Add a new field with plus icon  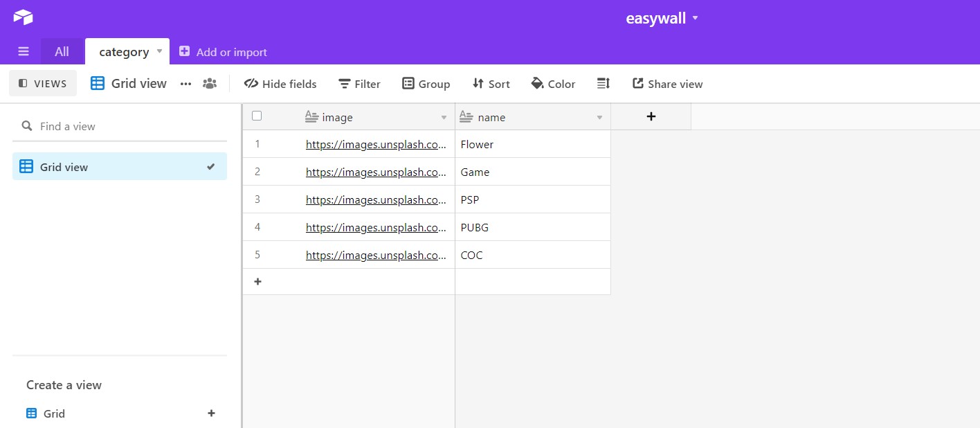(x=651, y=117)
